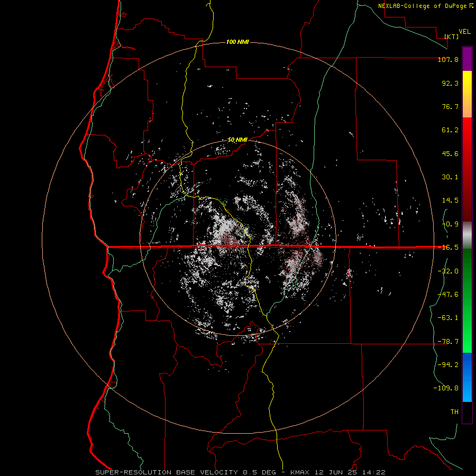The width and height of the screenshot is (476, 476).
Task: Click the [KT] units label
Action: point(452,36)
